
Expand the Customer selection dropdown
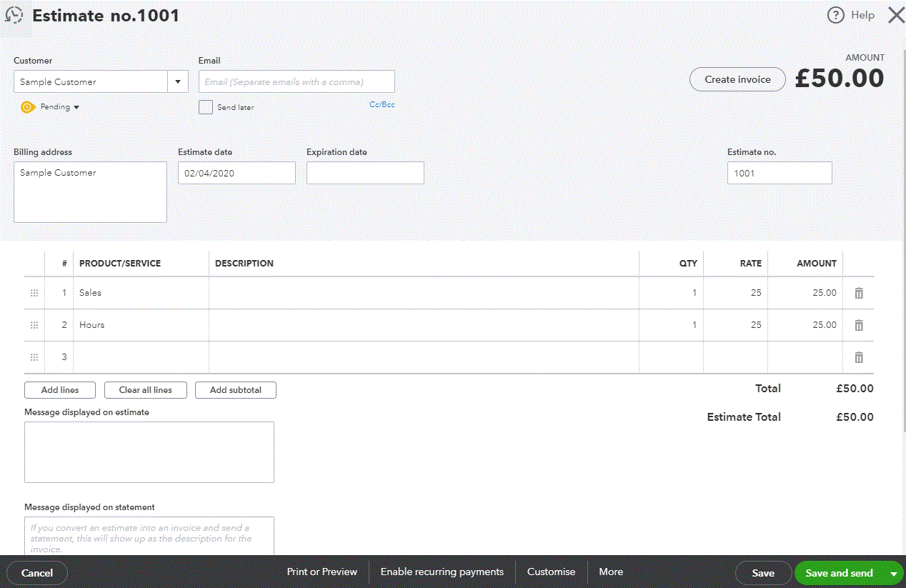177,81
